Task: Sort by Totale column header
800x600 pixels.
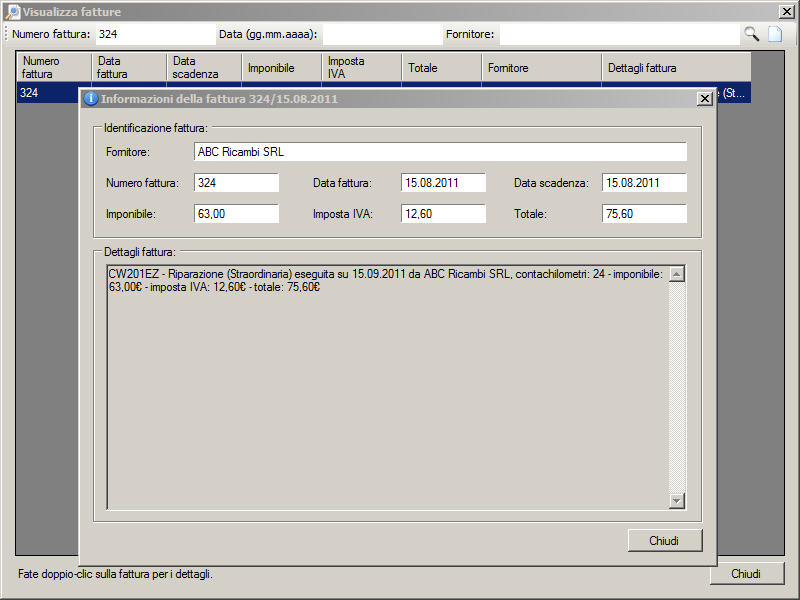Action: coord(442,67)
